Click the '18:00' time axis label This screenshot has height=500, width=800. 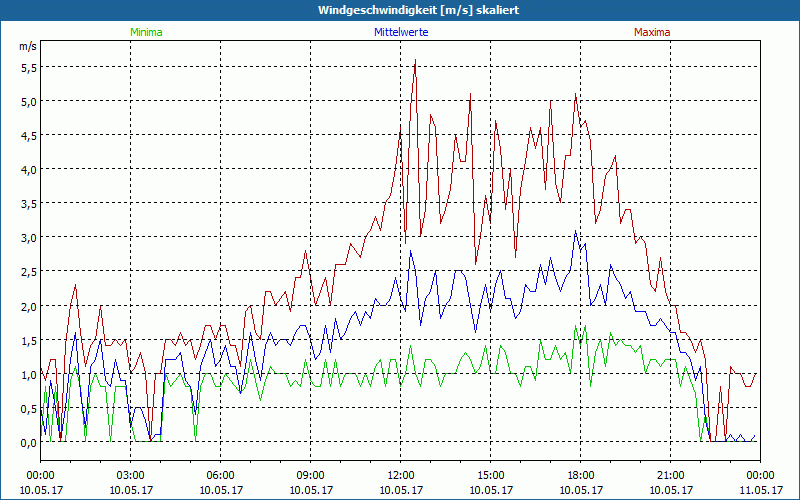pyautogui.click(x=581, y=476)
